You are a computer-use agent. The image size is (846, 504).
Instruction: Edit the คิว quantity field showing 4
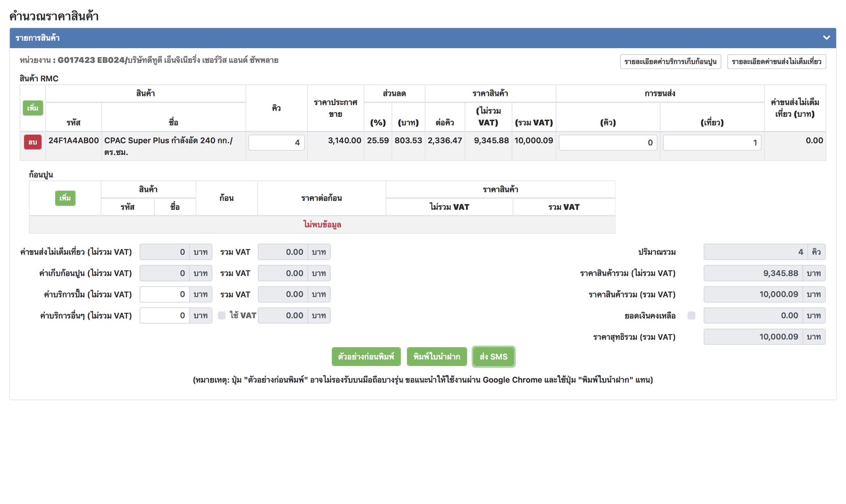tap(277, 143)
